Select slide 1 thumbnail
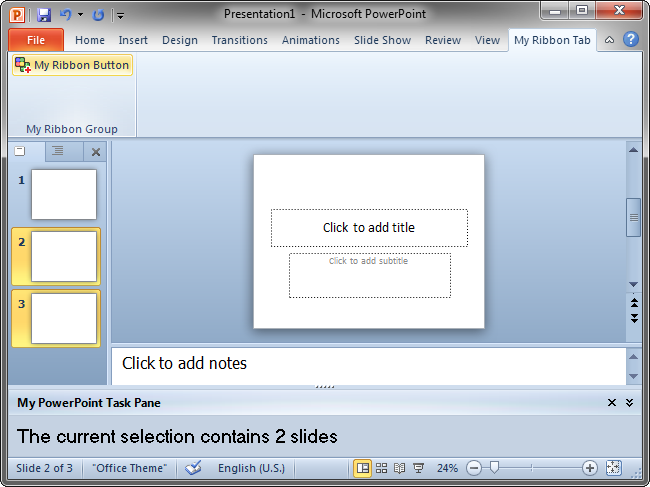Image resolution: width=650 pixels, height=487 pixels. [x=64, y=194]
